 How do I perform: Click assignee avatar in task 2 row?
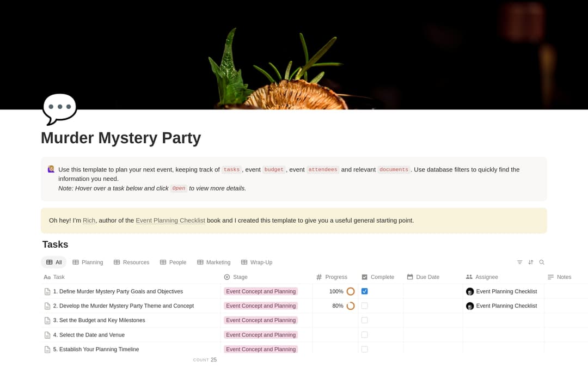click(470, 306)
